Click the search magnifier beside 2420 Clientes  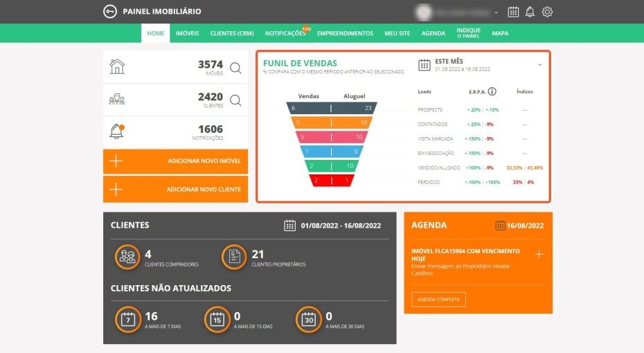click(x=235, y=100)
